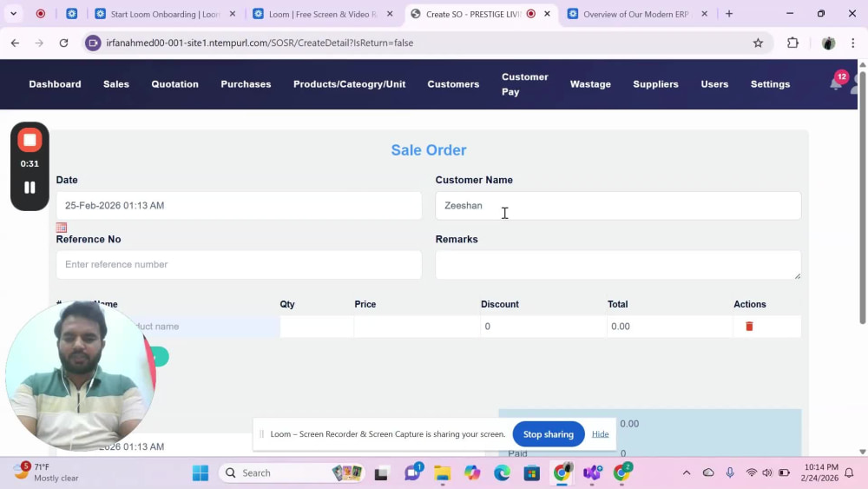
Task: Open the Customer Pay menu
Action: 525,84
